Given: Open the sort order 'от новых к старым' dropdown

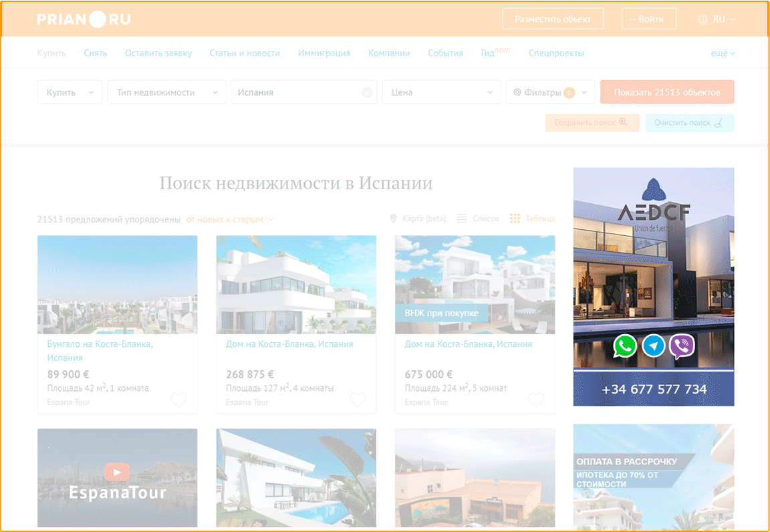Looking at the screenshot, I should point(230,219).
